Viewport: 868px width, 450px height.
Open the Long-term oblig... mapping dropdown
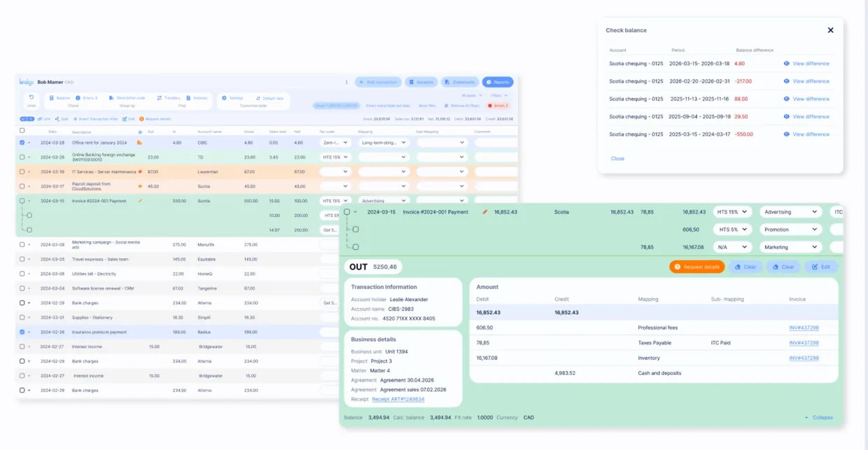pos(383,143)
